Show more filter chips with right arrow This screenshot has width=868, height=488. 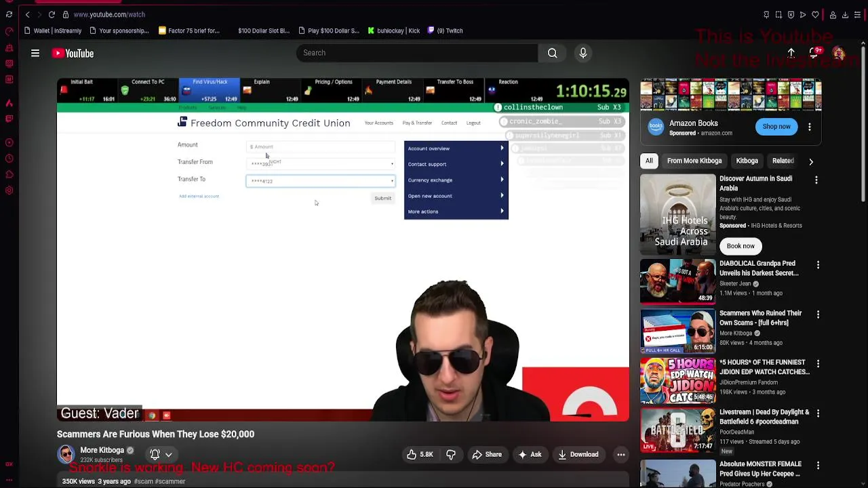click(x=810, y=161)
